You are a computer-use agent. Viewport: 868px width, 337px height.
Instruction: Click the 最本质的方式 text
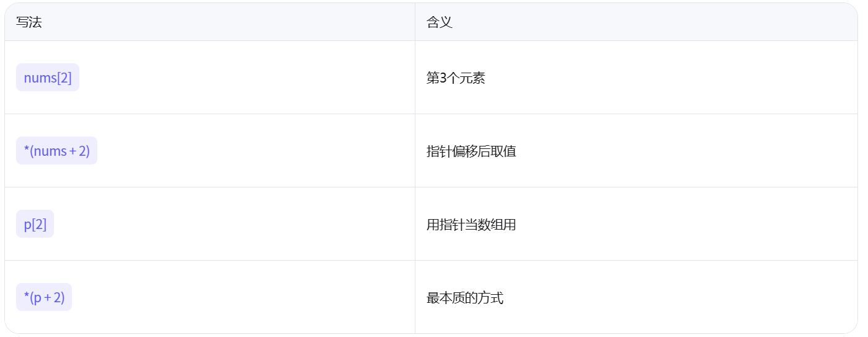click(465, 298)
